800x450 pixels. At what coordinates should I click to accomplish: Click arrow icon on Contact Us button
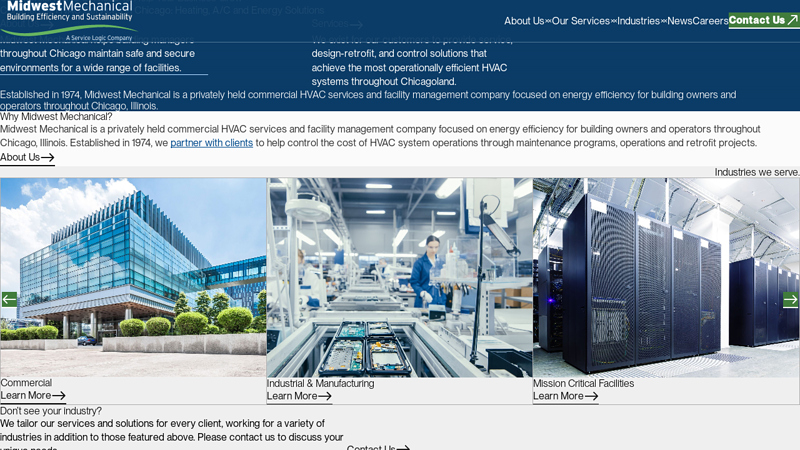coord(793,20)
